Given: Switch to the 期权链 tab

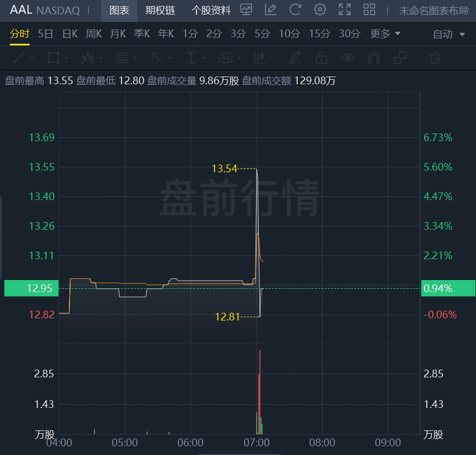Looking at the screenshot, I should tap(160, 10).
